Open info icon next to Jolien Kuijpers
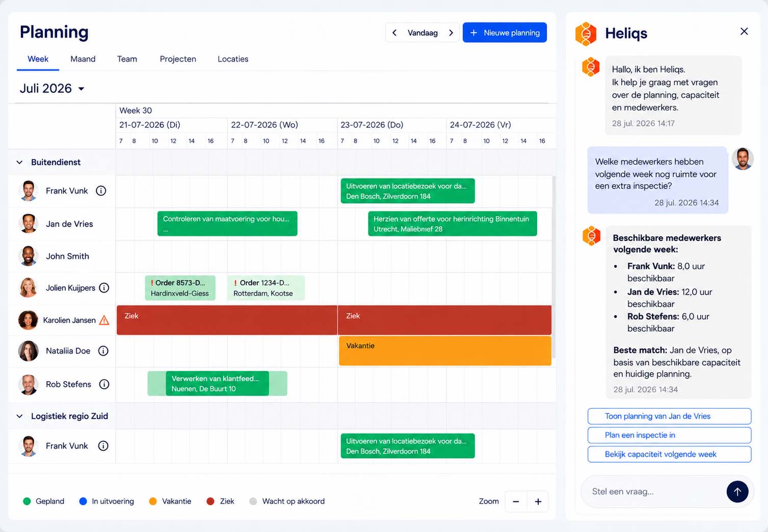The height and width of the screenshot is (532, 768). point(104,288)
